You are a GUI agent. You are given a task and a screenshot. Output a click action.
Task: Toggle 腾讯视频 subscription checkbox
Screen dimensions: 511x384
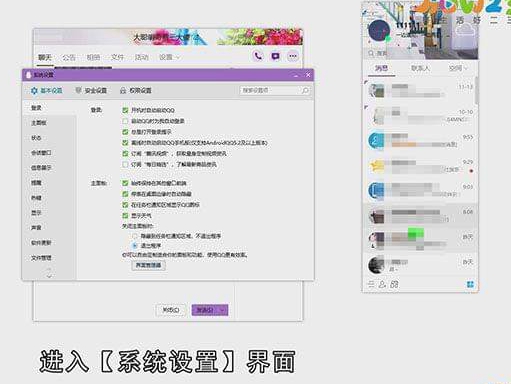tap(125, 154)
